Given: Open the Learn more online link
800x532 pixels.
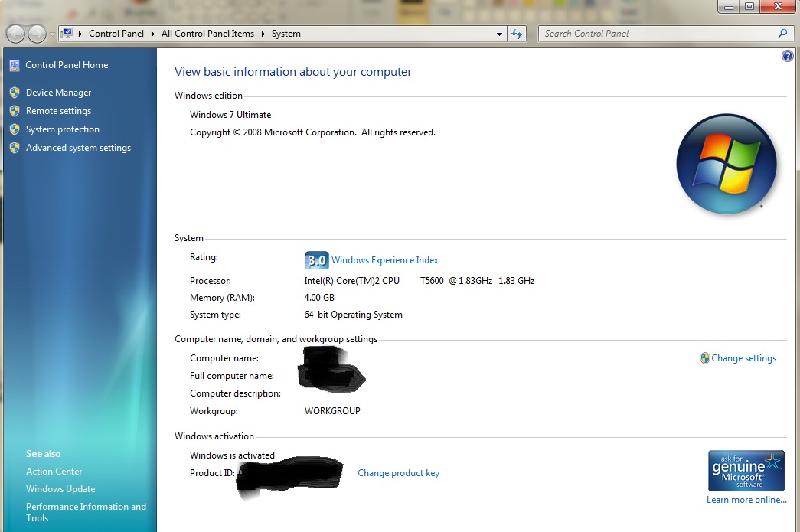Looking at the screenshot, I should point(746,500).
